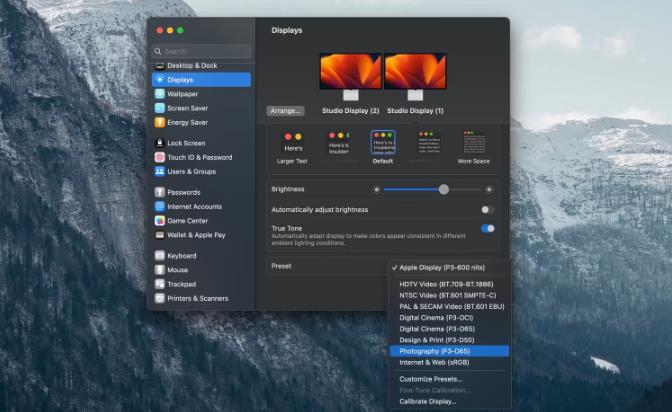Image resolution: width=672 pixels, height=412 pixels.
Task: Select NTSC Video (BT.601 SMPTE-C) preset
Action: (448, 295)
